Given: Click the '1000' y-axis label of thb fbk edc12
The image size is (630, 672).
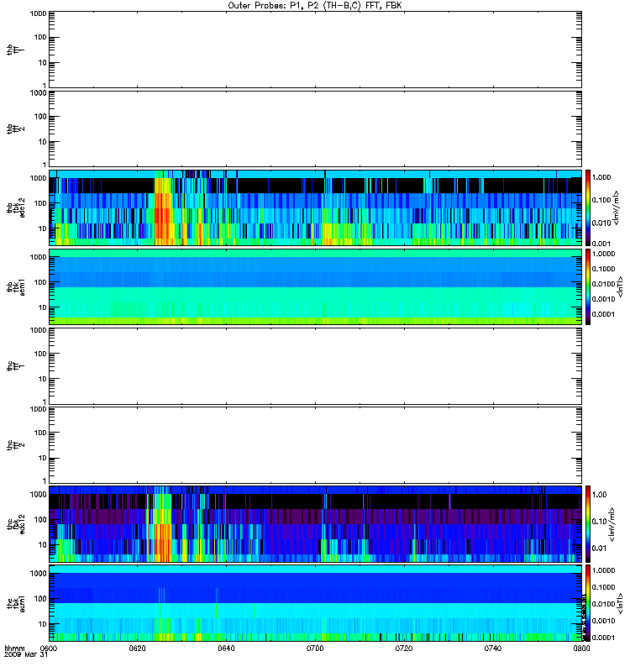Looking at the screenshot, I should (38, 178).
